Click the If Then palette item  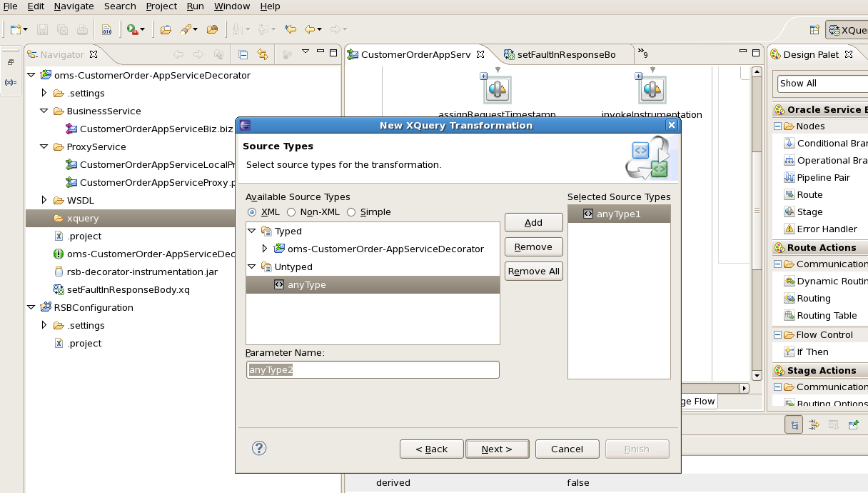pos(807,352)
